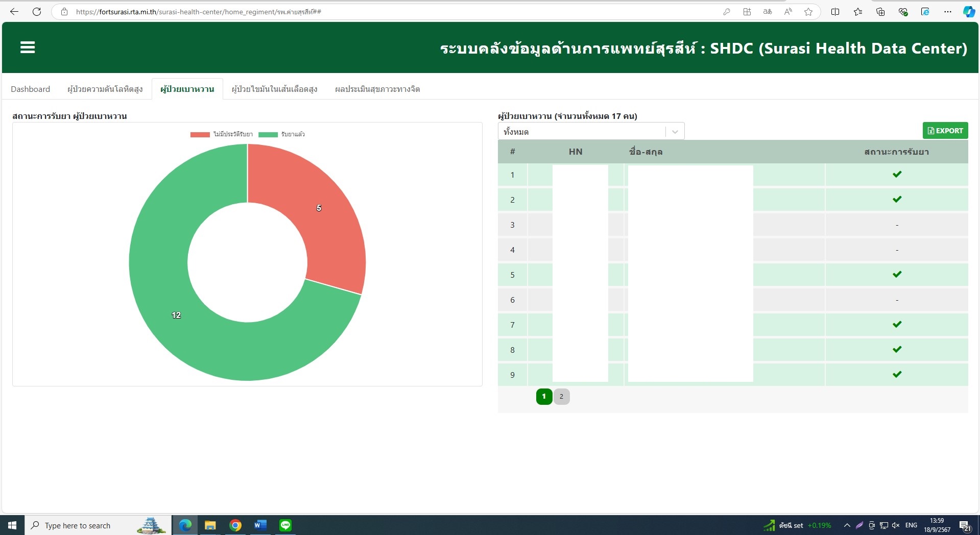Toggle the red 'ไม่มีประวัติรับยา' legend item
The image size is (980, 535).
click(x=222, y=134)
